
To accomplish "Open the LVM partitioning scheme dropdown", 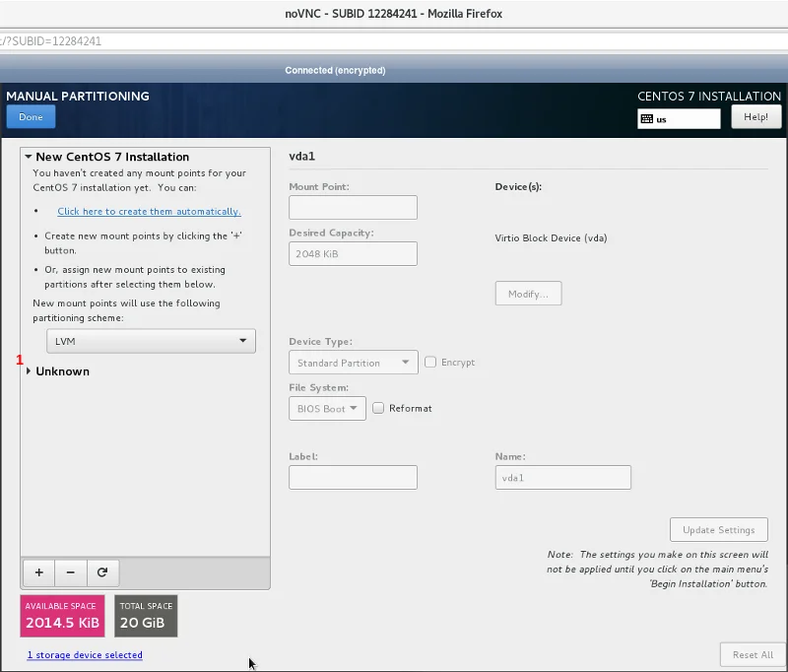I will [x=151, y=341].
